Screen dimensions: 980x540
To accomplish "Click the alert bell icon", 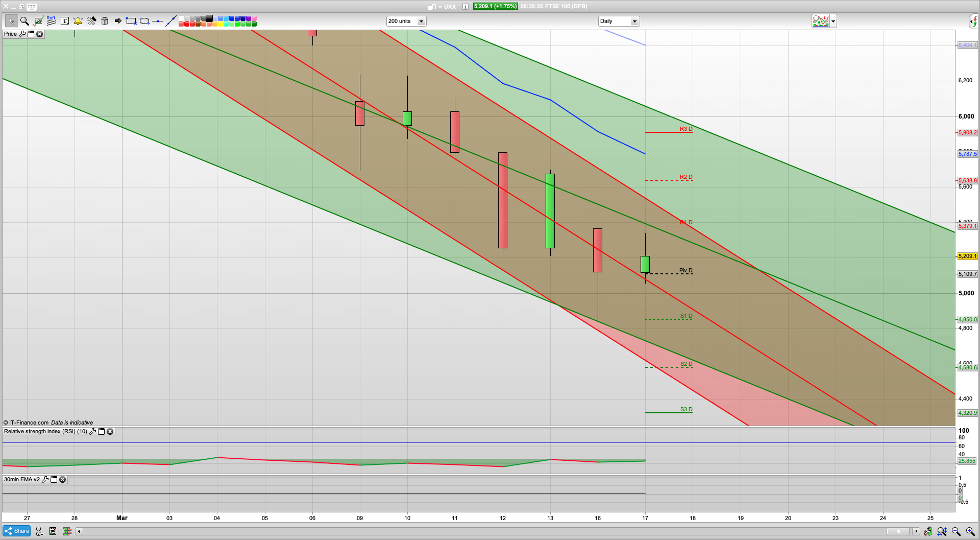I will click(78, 21).
